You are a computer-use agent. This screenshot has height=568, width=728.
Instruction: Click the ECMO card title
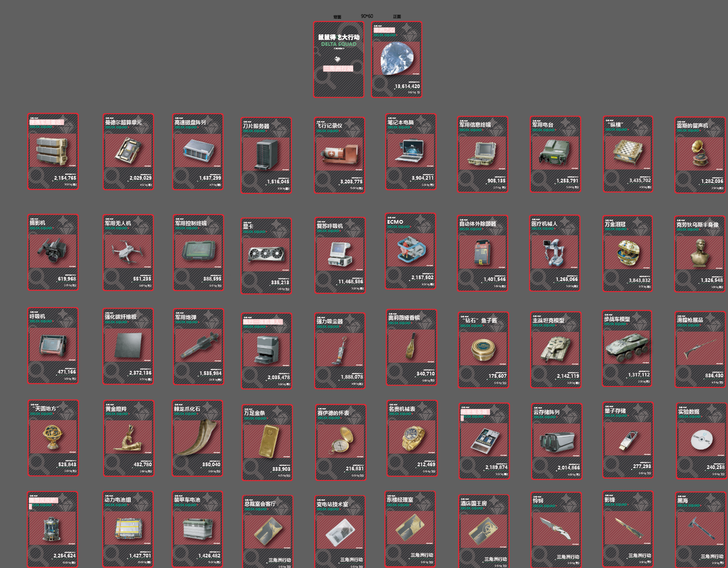[x=395, y=222]
